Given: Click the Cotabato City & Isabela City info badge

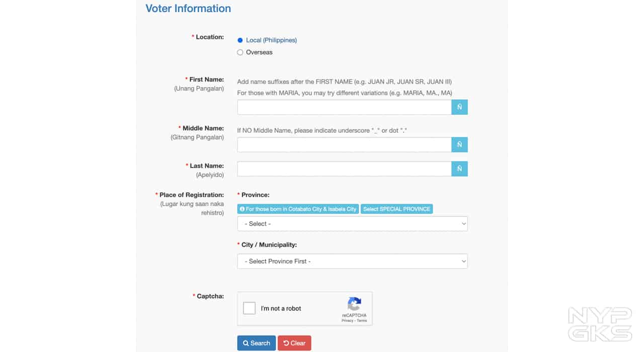Looking at the screenshot, I should click(298, 209).
